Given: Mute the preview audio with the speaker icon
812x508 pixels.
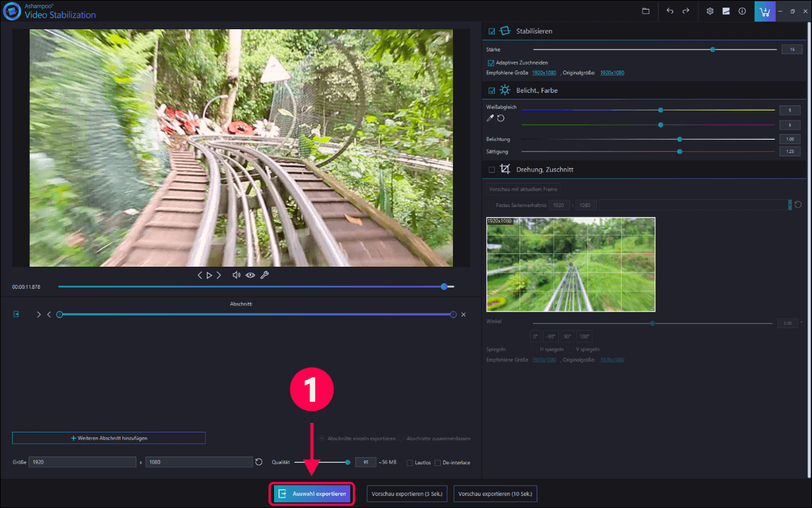Looking at the screenshot, I should (237, 276).
